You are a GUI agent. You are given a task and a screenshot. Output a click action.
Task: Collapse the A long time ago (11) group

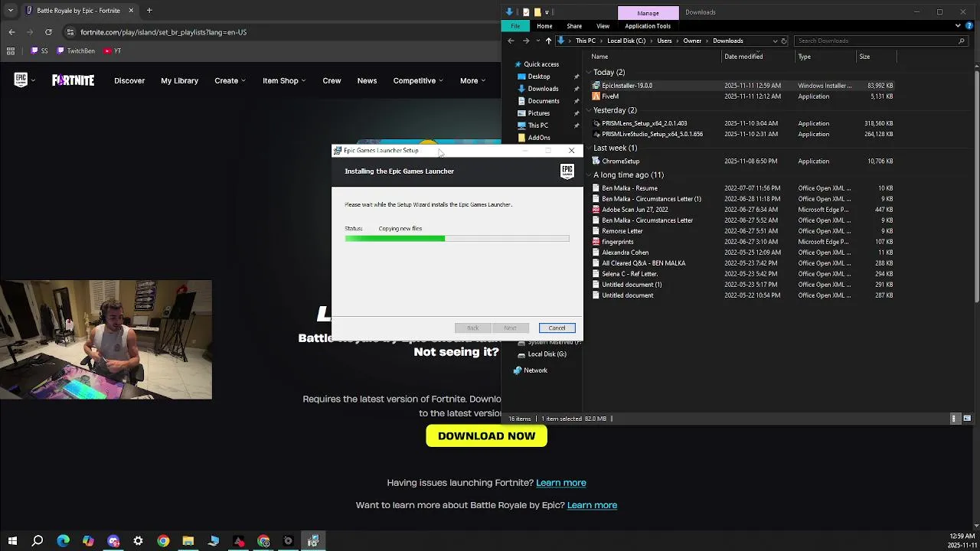[589, 174]
